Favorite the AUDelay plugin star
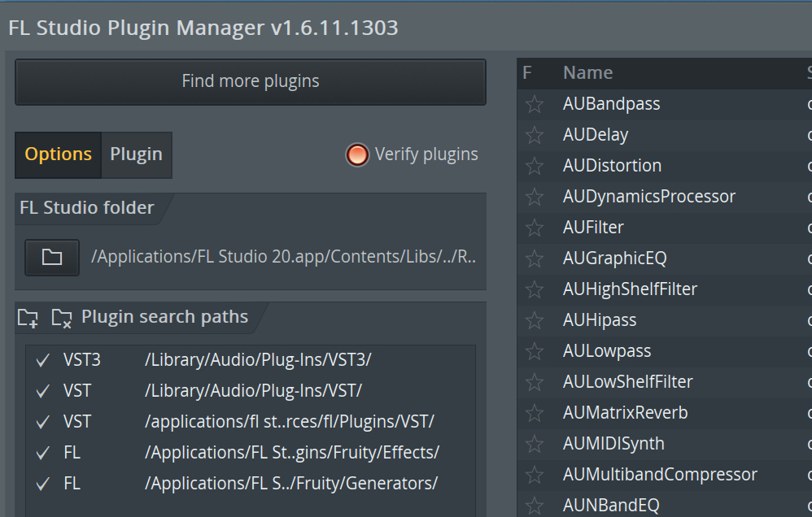Screen dimensions: 812x517 [x=535, y=135]
